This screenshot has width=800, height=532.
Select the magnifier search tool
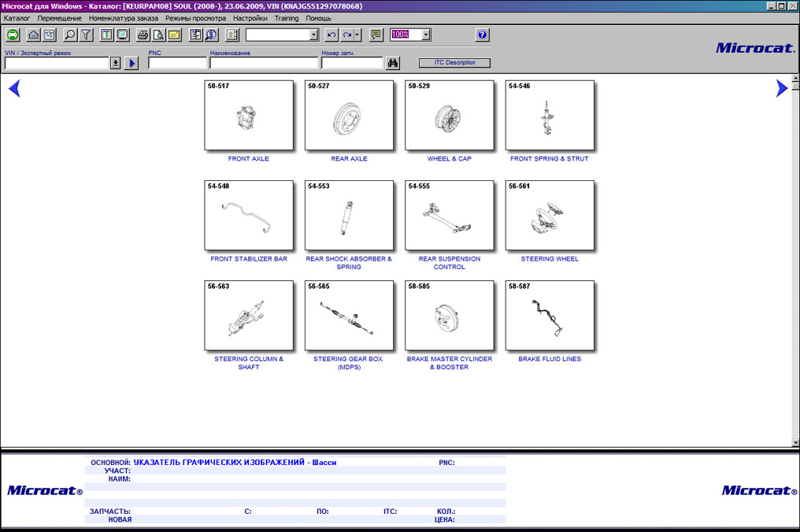pyautogui.click(x=70, y=35)
